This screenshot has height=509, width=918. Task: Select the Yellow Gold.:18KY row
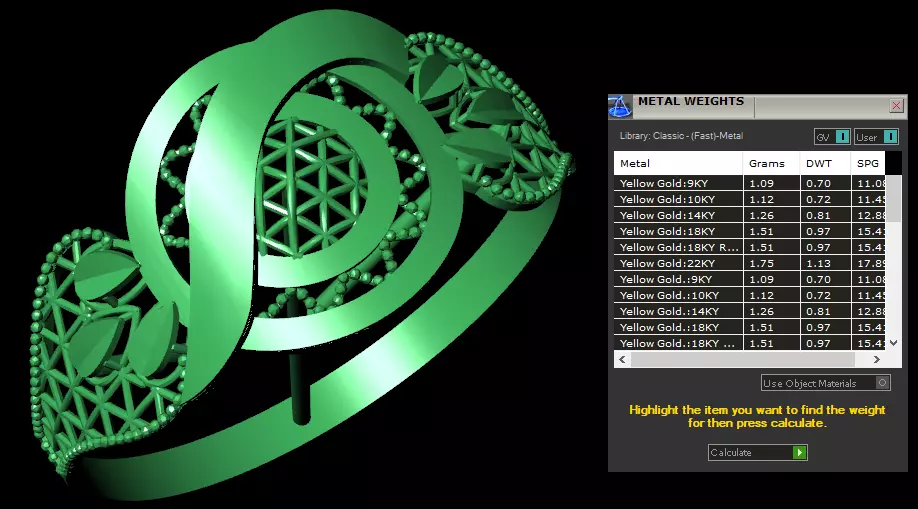[749, 327]
